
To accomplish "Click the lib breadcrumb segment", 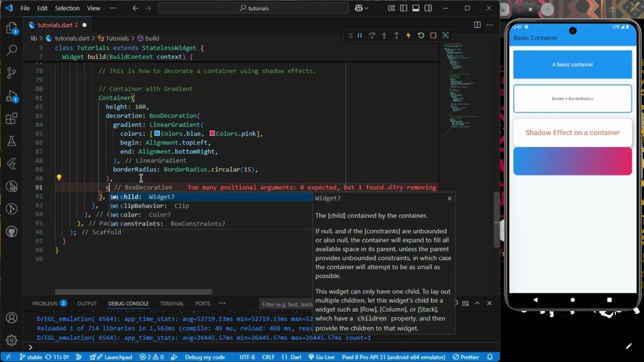I will [34, 38].
